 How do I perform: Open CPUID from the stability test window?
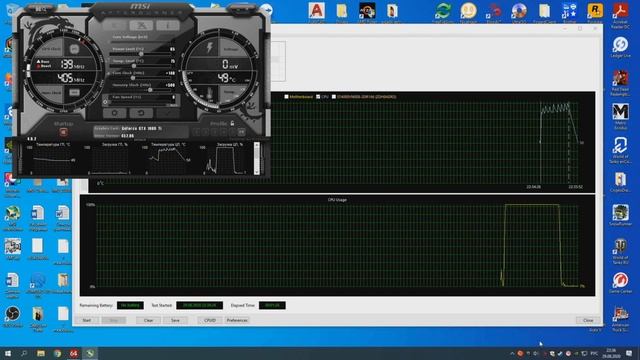210,320
